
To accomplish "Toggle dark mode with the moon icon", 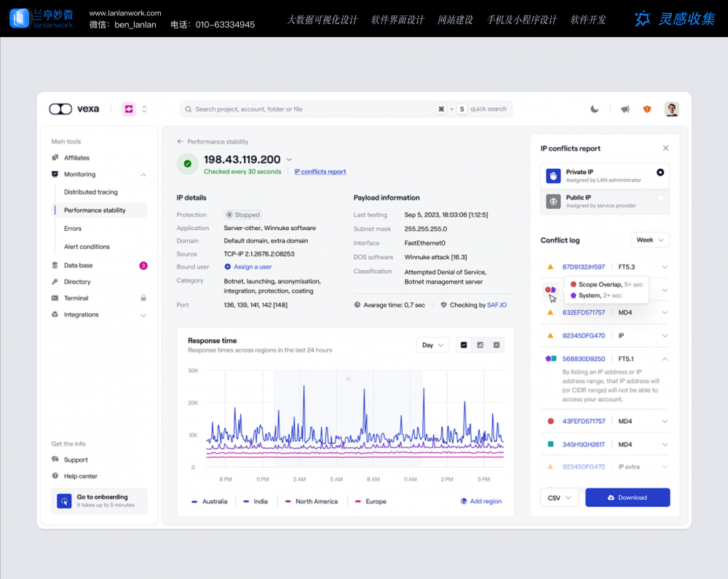I will [595, 109].
